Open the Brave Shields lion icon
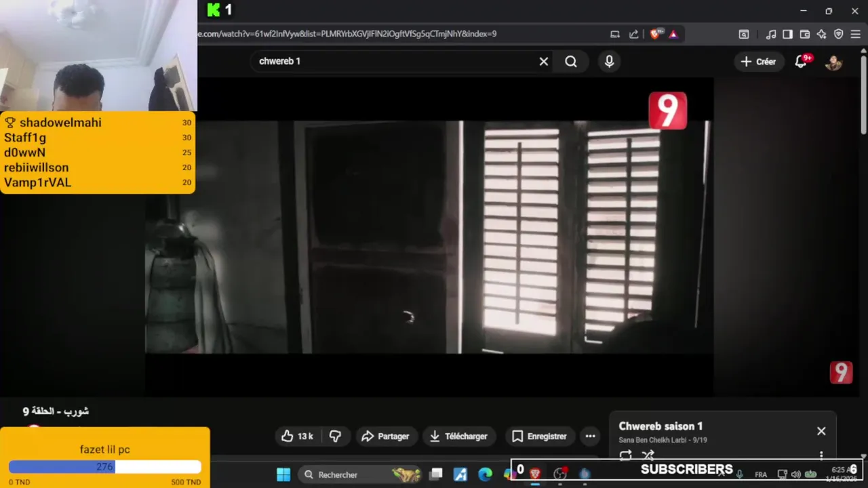Screen dimensions: 868x488 (654, 34)
